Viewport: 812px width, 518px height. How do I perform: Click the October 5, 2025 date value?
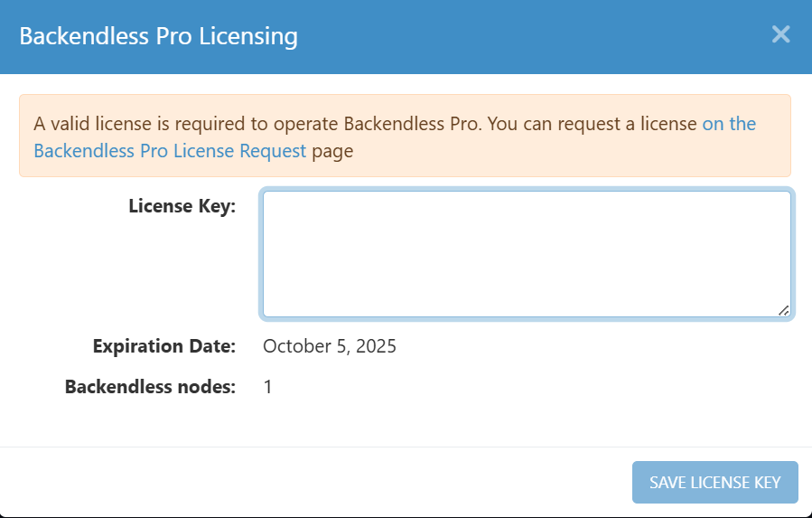point(330,346)
